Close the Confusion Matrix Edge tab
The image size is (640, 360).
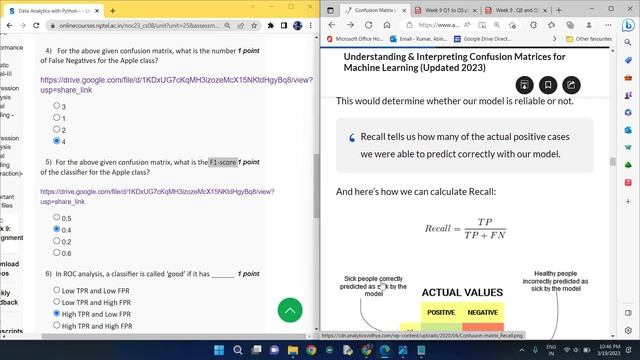pyautogui.click(x=404, y=10)
